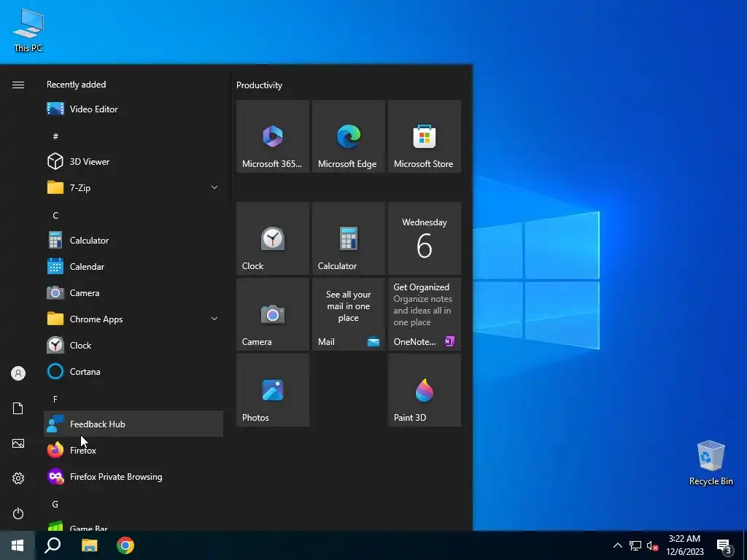
Task: Open Pictures from Start sidebar
Action: (x=18, y=443)
